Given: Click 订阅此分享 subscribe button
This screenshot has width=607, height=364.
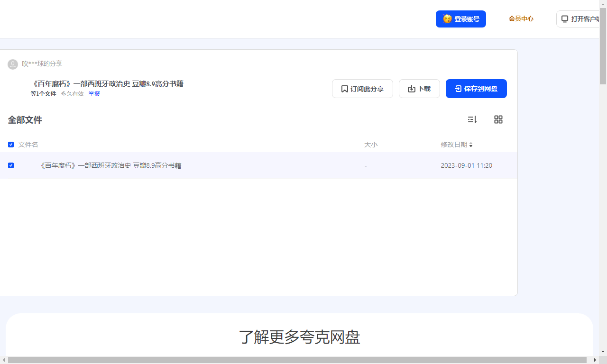Looking at the screenshot, I should point(362,89).
